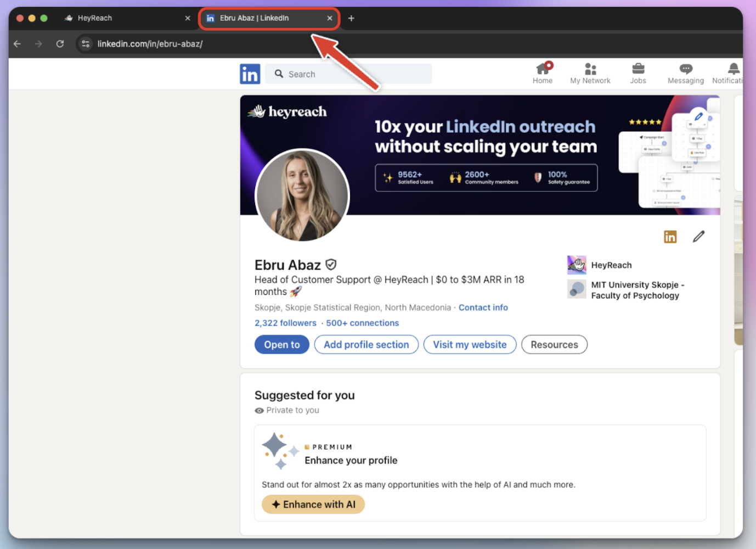
Task: Click the profile edit pencil icon
Action: point(698,237)
